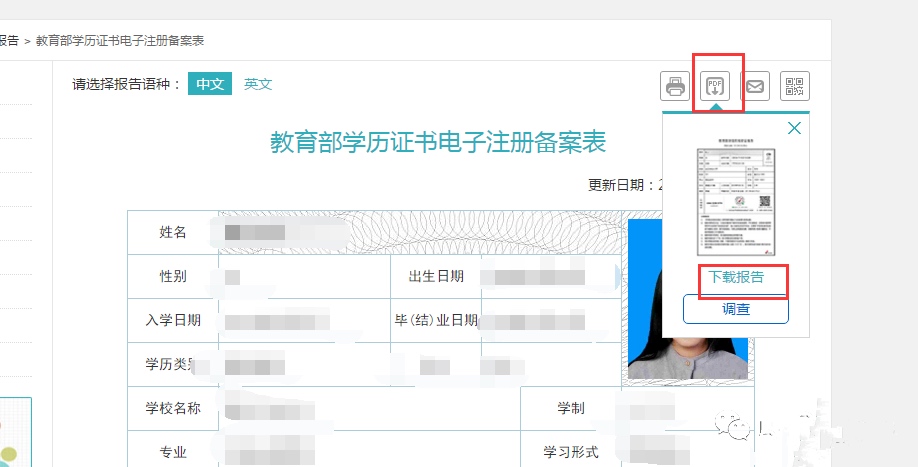This screenshot has height=467, width=918.
Task: Close the download popup with the X
Action: click(794, 128)
